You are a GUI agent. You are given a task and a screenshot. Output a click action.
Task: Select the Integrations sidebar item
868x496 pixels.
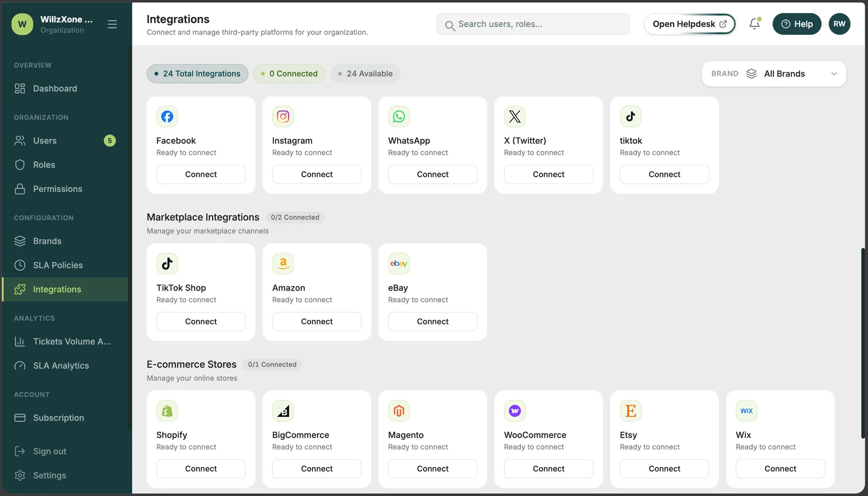tap(65, 289)
